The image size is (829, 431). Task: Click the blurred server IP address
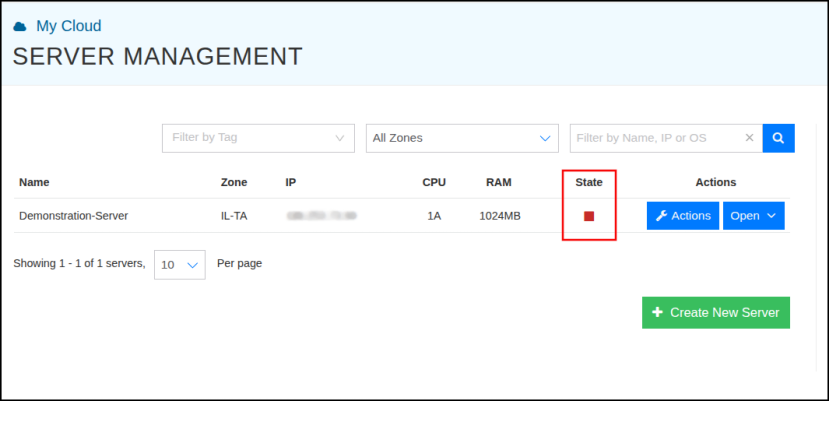[321, 216]
